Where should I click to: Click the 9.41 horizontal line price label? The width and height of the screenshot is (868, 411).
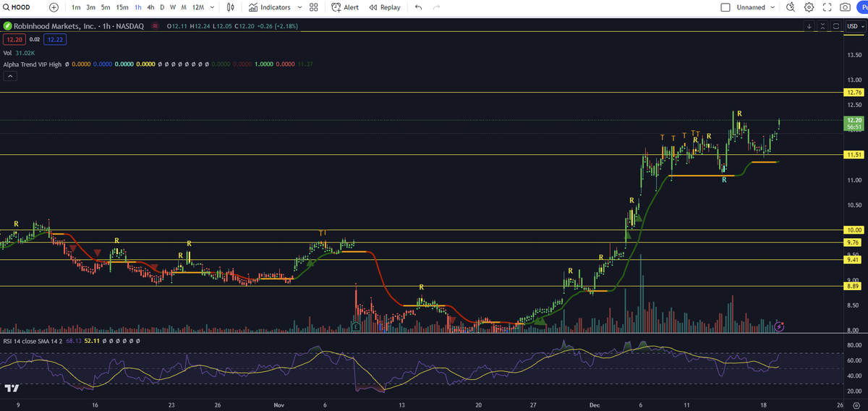click(854, 260)
